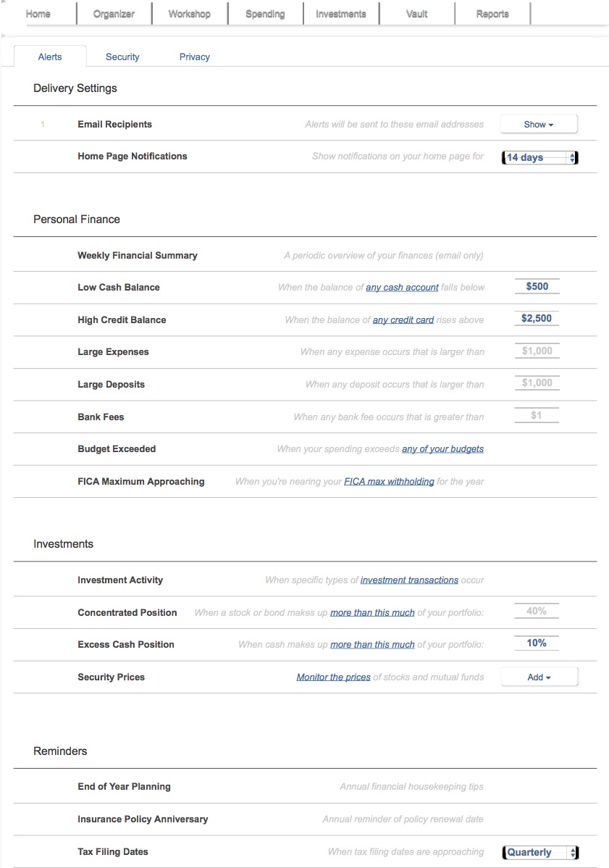The image size is (609, 868).
Task: Open the Add security prices dropdown
Action: pos(539,677)
